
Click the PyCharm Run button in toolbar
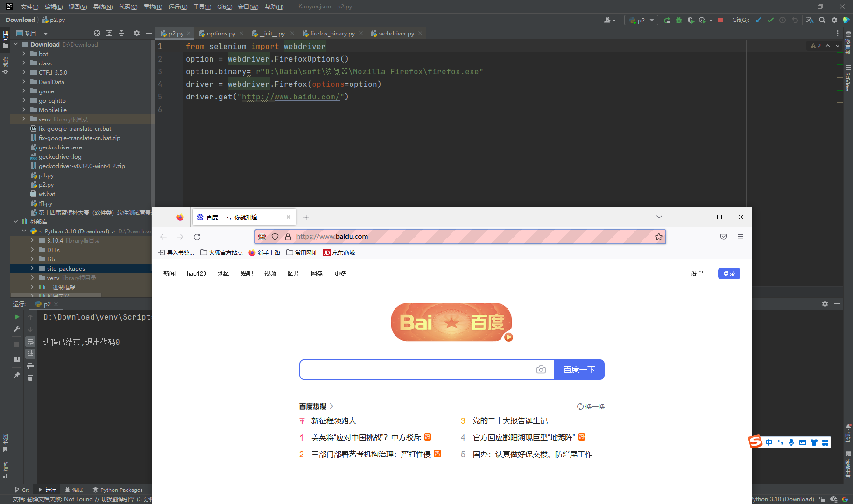point(667,20)
